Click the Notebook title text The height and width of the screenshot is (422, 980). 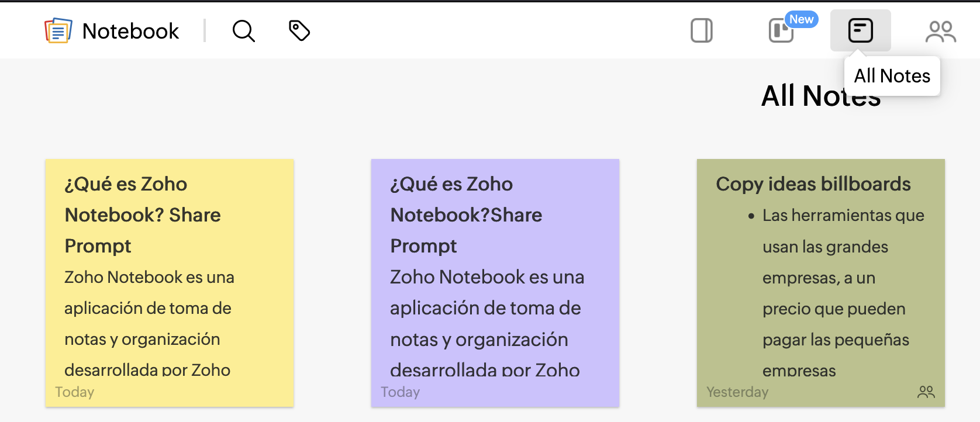pos(130,31)
